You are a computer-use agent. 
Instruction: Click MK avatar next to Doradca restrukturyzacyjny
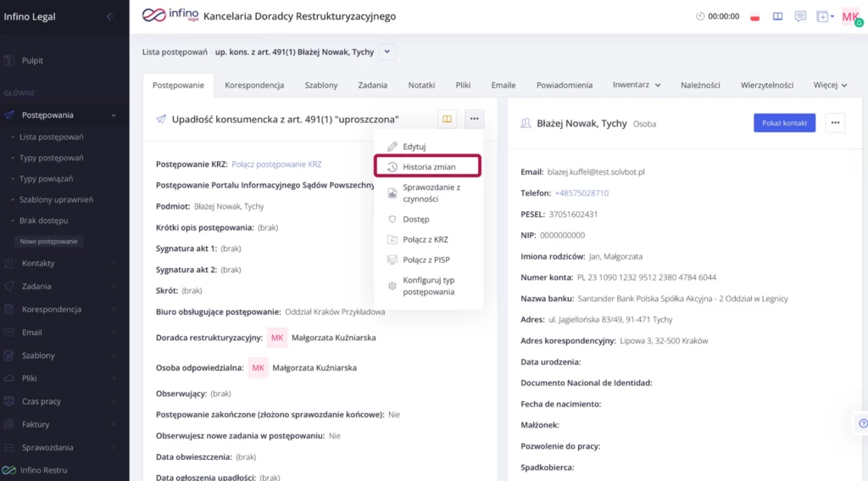coord(277,338)
